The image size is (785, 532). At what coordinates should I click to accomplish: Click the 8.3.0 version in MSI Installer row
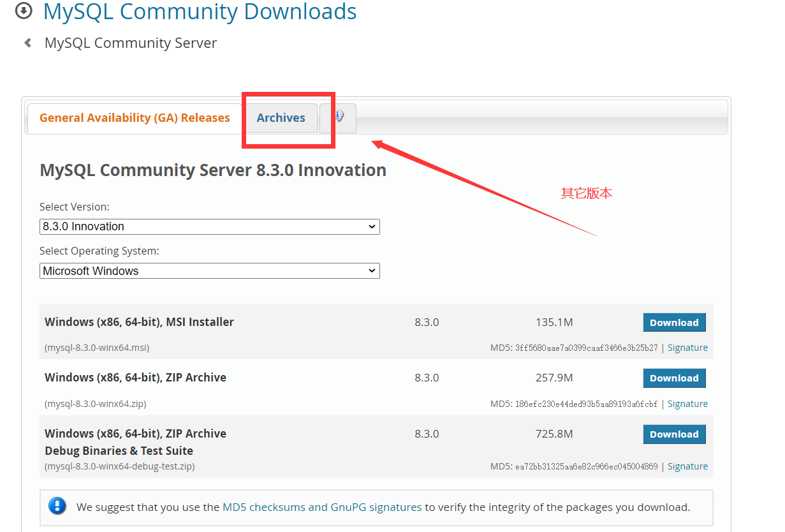point(427,322)
